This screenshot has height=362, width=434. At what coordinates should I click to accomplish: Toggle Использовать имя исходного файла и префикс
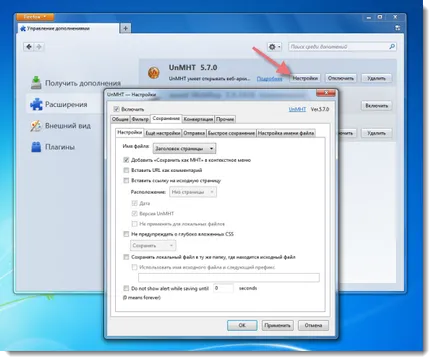[x=135, y=267]
